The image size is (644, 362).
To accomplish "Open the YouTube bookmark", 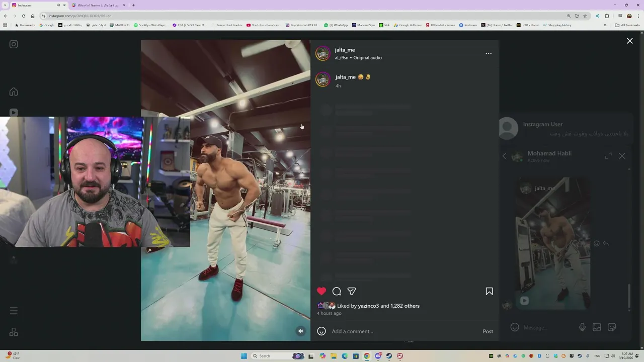I will pyautogui.click(x=264, y=25).
